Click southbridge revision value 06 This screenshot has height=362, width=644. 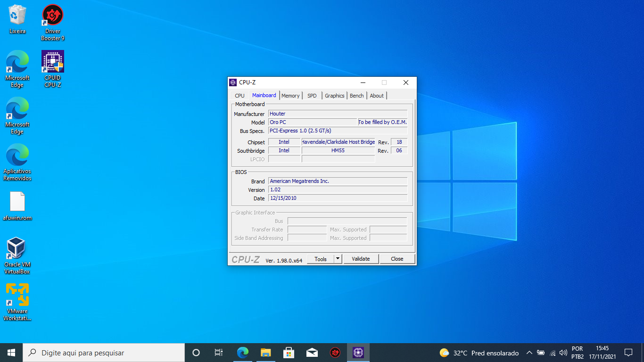pyautogui.click(x=399, y=150)
